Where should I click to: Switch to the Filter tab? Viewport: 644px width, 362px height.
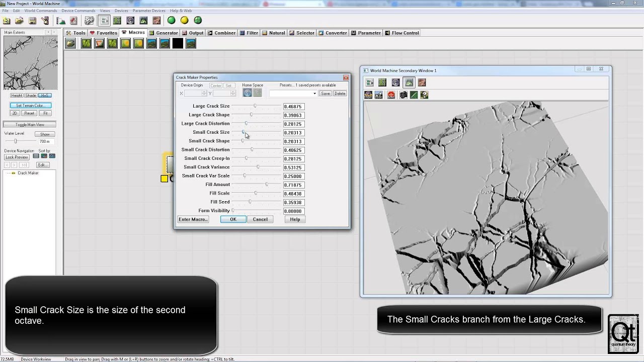point(249,33)
